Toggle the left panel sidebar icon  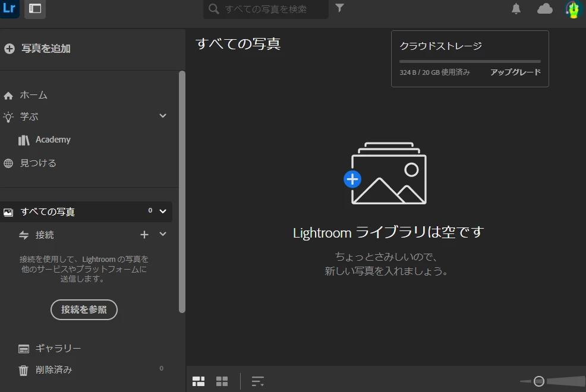coord(35,8)
